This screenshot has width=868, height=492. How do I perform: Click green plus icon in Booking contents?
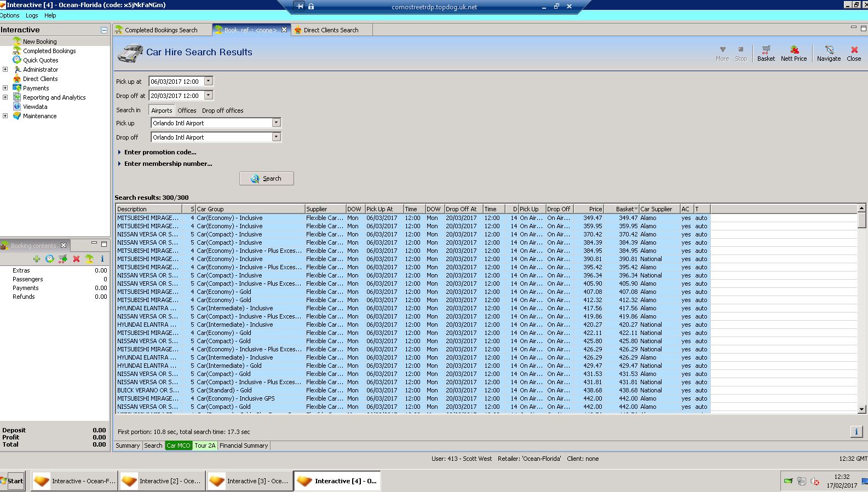[37, 259]
